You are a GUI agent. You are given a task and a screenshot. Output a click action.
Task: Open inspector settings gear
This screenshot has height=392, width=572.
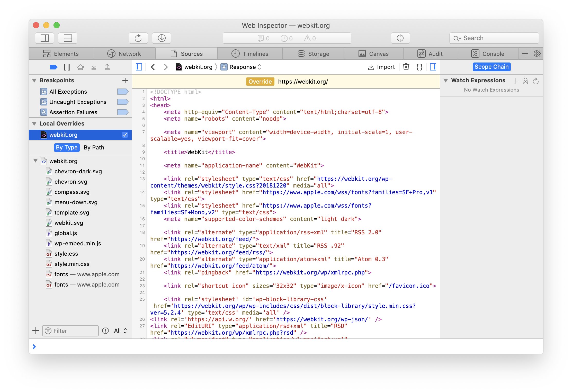(537, 54)
